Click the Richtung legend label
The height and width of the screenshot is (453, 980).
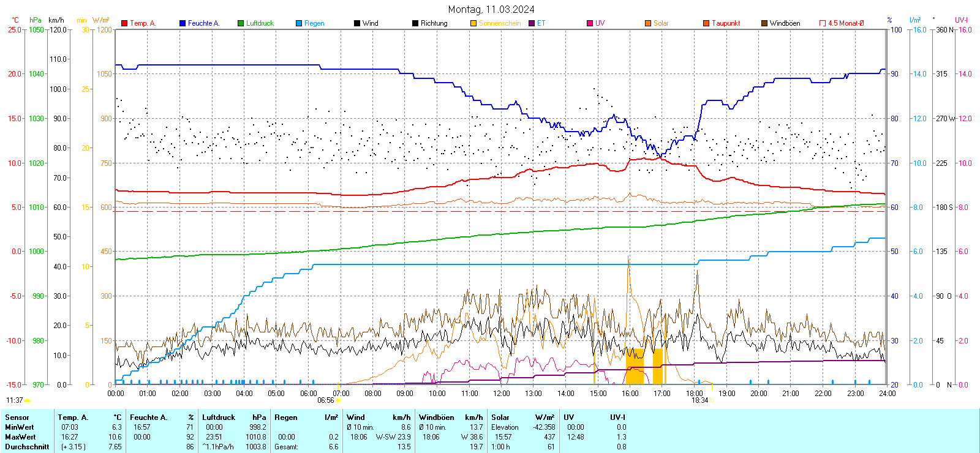coord(434,23)
